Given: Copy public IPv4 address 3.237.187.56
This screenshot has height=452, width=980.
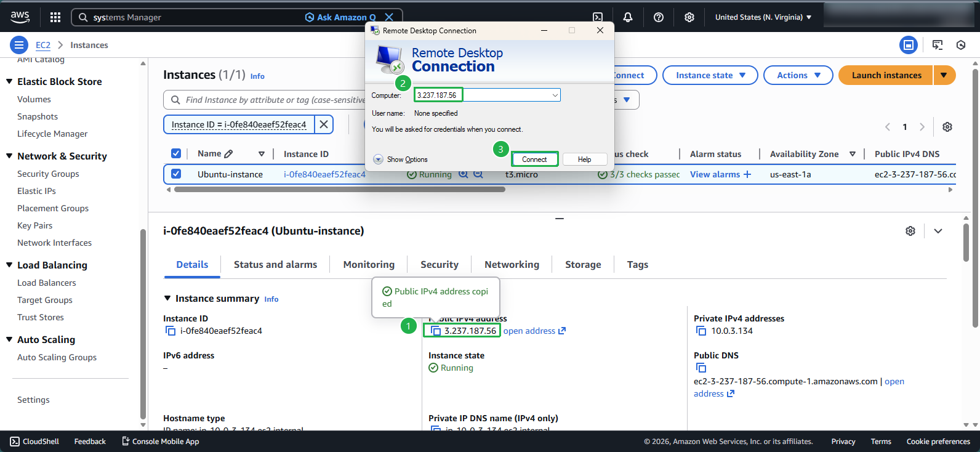Looking at the screenshot, I should (x=436, y=331).
